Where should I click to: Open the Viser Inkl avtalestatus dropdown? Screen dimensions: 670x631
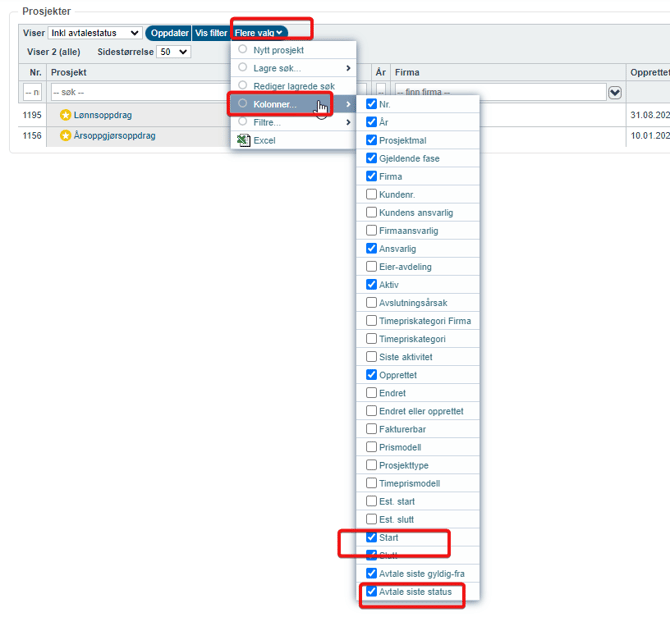point(95,33)
